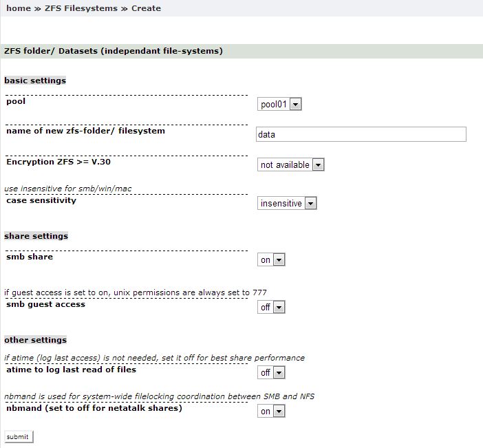Image resolution: width=483 pixels, height=448 pixels.
Task: Click the 'nbmand (set to off for netatalk shares)' label
Action: [94, 408]
